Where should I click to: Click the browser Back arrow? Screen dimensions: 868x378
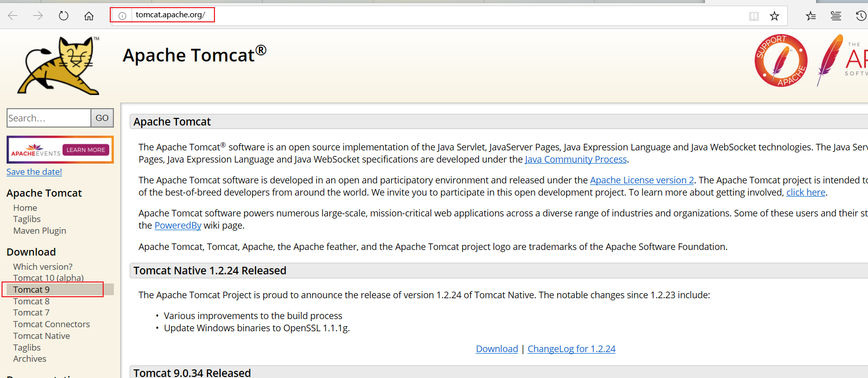tap(13, 16)
